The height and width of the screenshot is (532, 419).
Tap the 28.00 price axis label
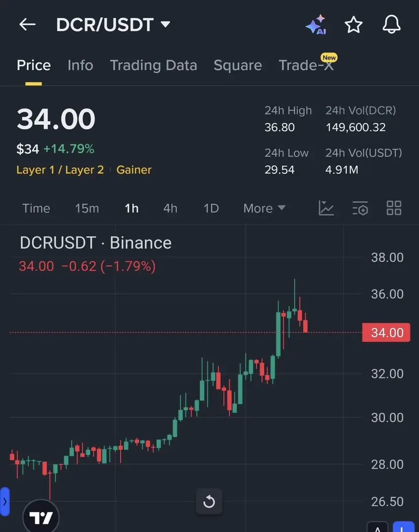coord(387,464)
